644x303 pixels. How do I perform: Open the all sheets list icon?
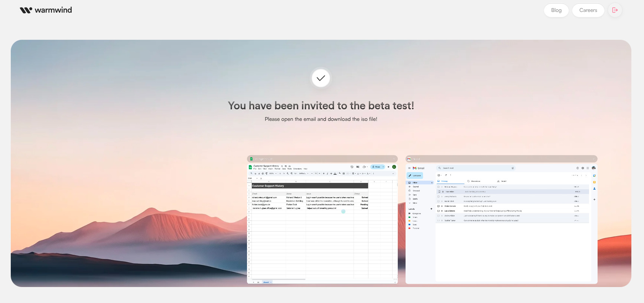[258, 282]
